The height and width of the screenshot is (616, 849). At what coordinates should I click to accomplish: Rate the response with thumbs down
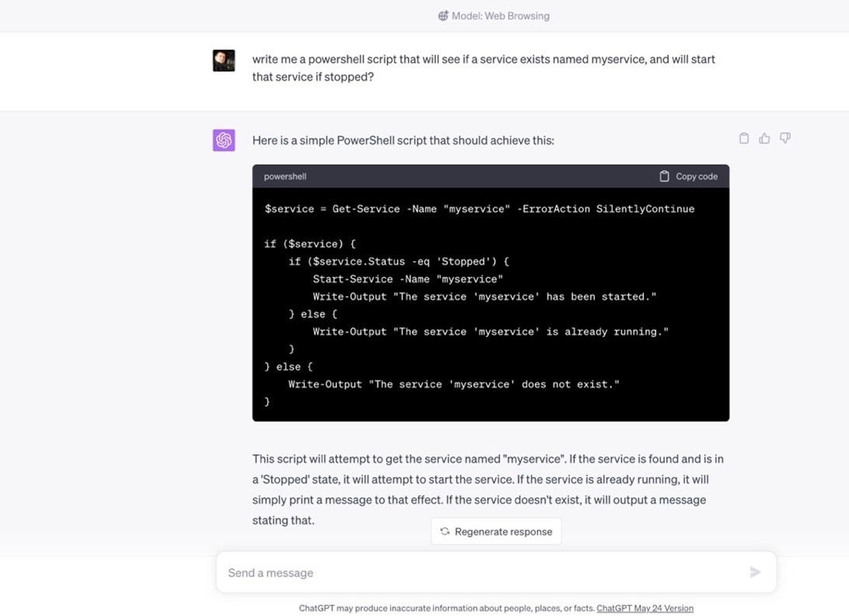coord(785,137)
